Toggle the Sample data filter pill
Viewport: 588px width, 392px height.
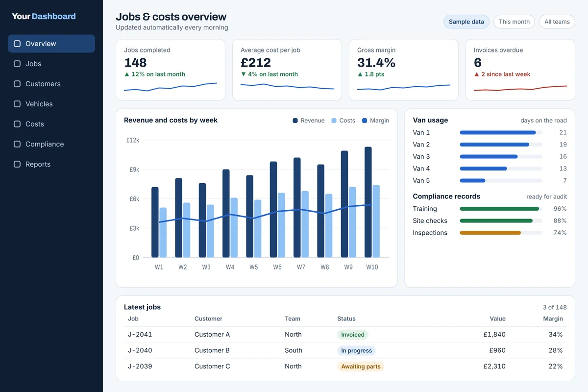[466, 22]
